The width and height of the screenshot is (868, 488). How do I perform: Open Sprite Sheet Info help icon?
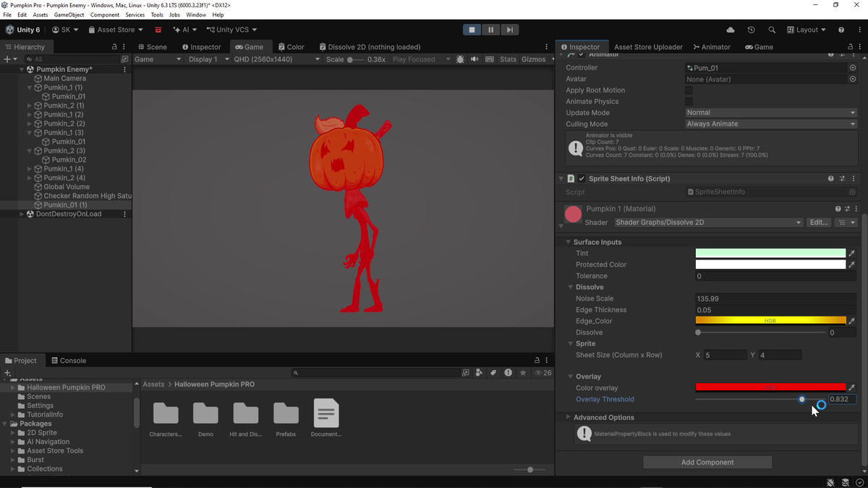(831, 179)
